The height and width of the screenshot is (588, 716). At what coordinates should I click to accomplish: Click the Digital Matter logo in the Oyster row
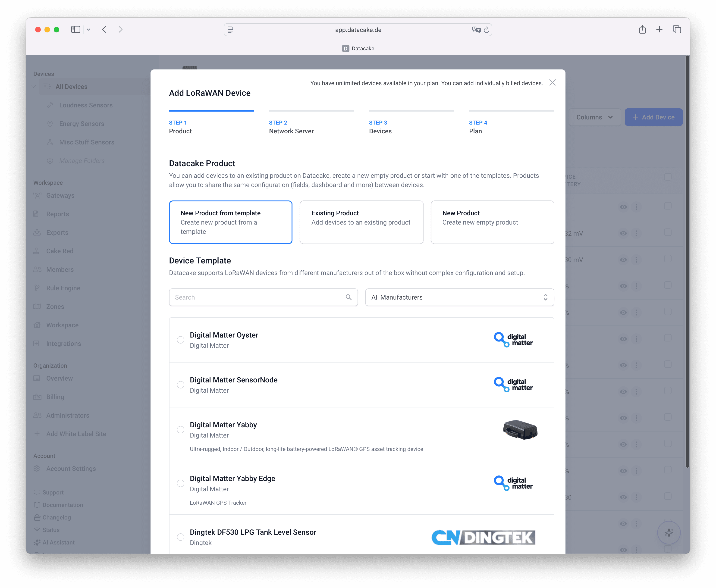[513, 339]
